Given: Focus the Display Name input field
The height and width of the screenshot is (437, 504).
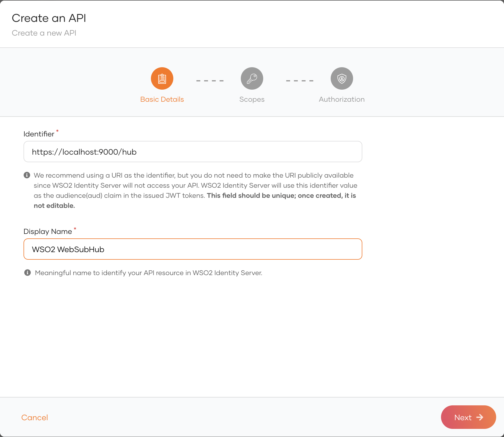Looking at the screenshot, I should [193, 249].
